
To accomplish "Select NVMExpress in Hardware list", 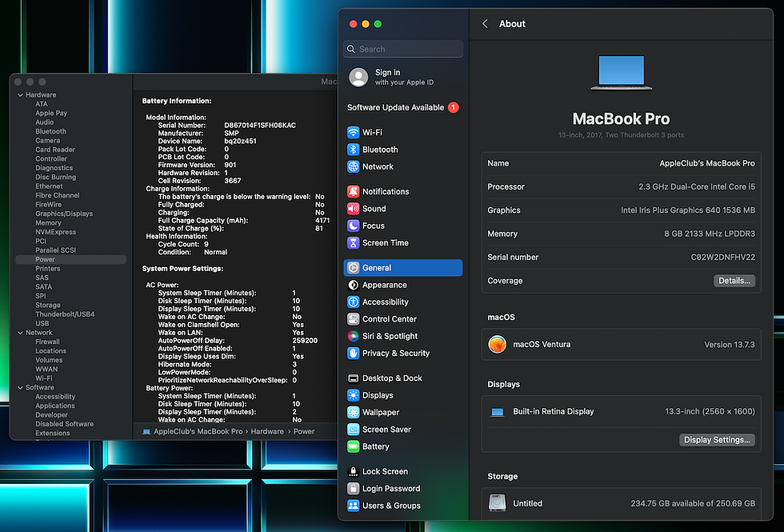I will click(x=55, y=232).
